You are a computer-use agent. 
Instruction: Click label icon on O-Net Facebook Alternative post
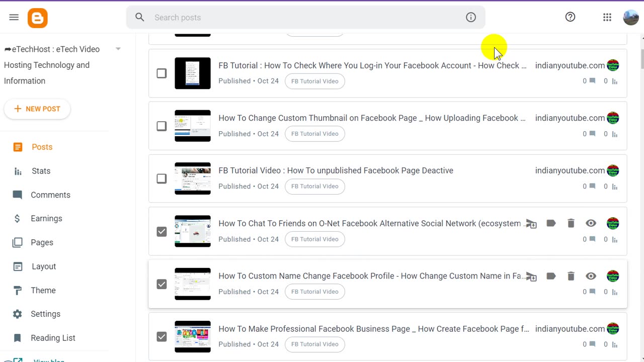click(x=551, y=223)
